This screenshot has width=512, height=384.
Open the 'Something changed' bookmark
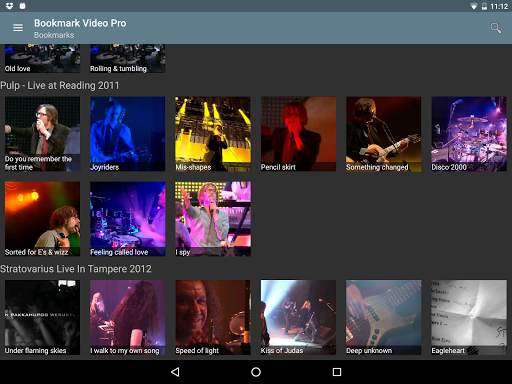click(384, 134)
